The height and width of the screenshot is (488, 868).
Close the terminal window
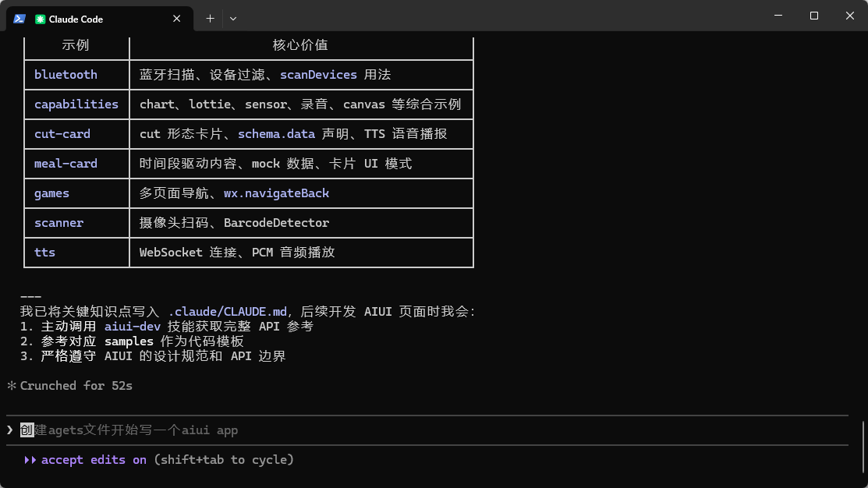(850, 16)
